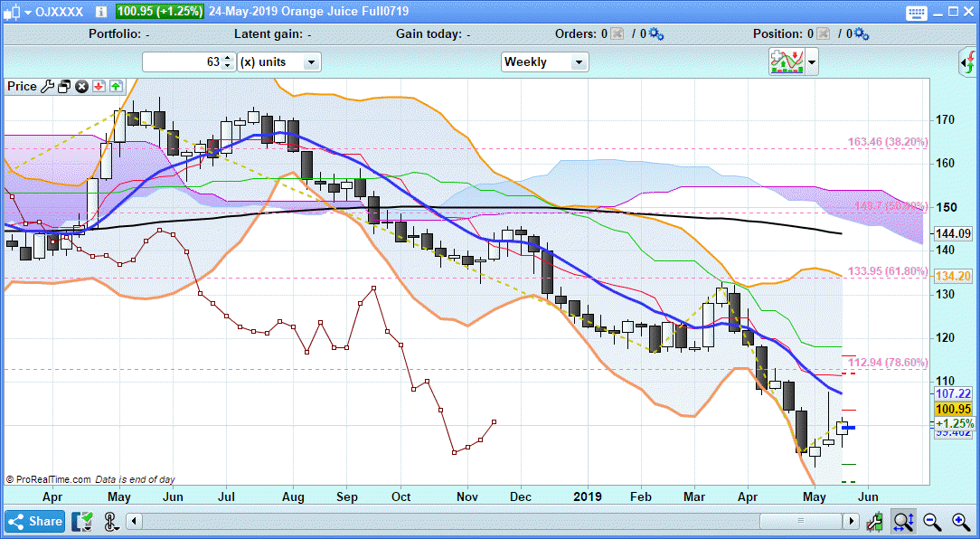Click the green price change badge
Image resolution: width=980 pixels, height=539 pixels.
tap(160, 11)
